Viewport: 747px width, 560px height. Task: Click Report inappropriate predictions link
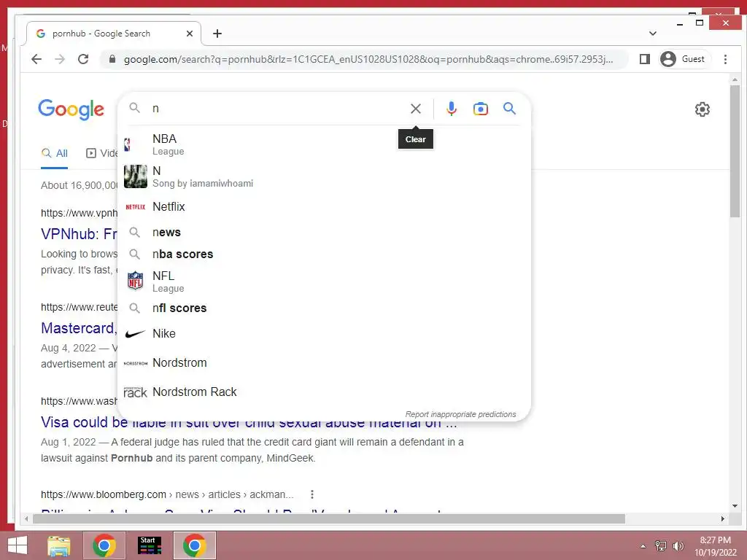(460, 414)
